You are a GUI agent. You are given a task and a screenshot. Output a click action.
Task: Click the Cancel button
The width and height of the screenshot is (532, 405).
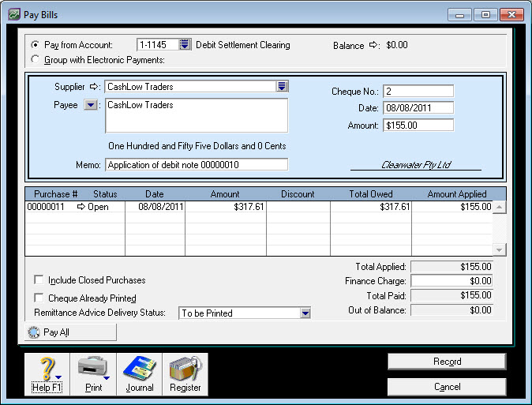click(447, 387)
